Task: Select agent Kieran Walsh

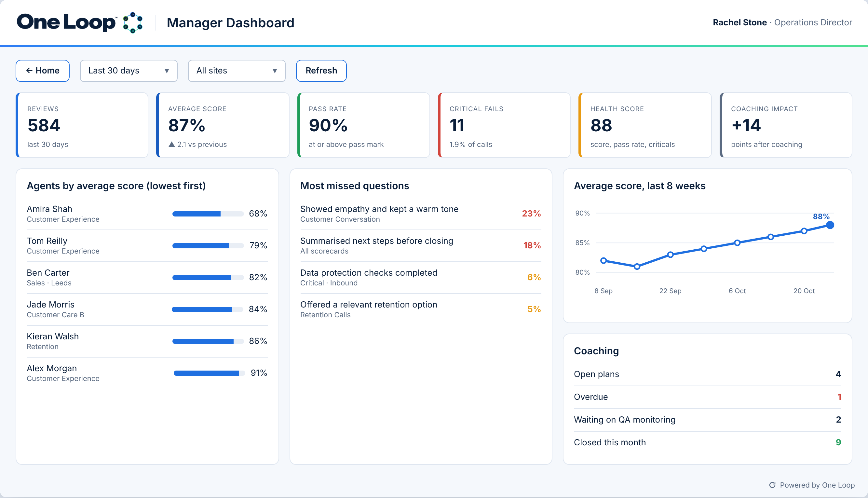Action: (147, 341)
